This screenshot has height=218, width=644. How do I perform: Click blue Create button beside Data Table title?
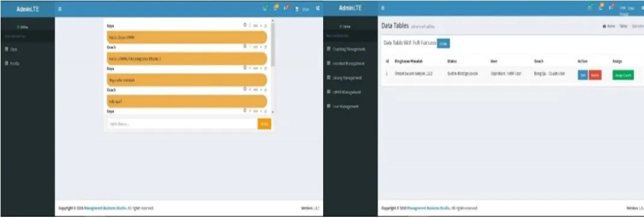point(443,43)
